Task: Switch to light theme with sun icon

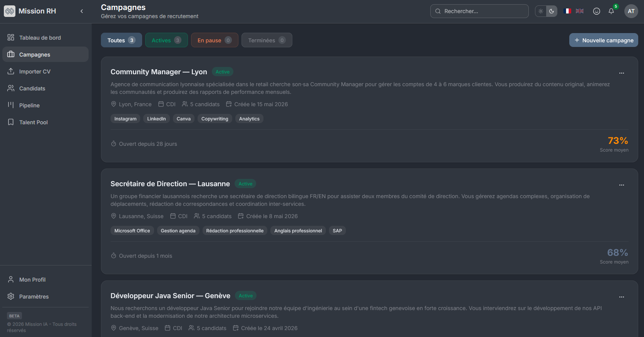Action: 541,11
